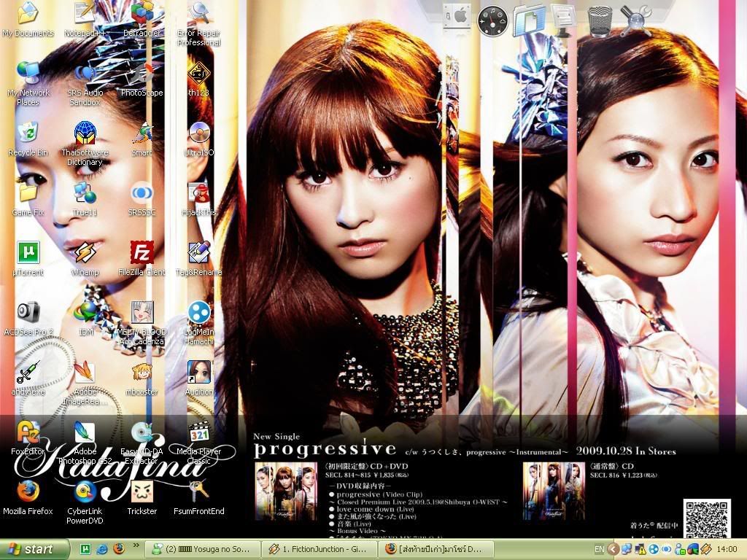Click the wire mesh trash can in dock
747x560 pixels.
(x=600, y=20)
